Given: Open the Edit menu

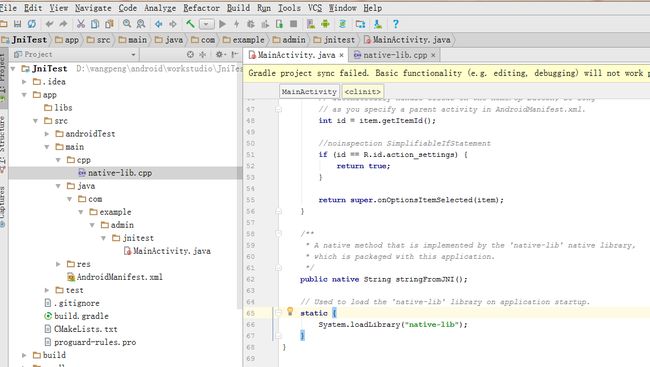Looking at the screenshot, I should 33,8.
